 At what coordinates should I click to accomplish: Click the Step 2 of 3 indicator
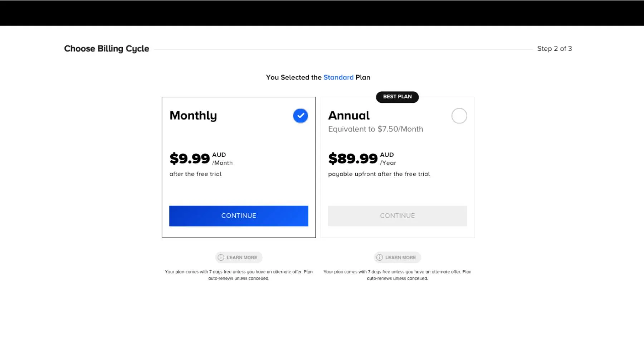pyautogui.click(x=554, y=49)
